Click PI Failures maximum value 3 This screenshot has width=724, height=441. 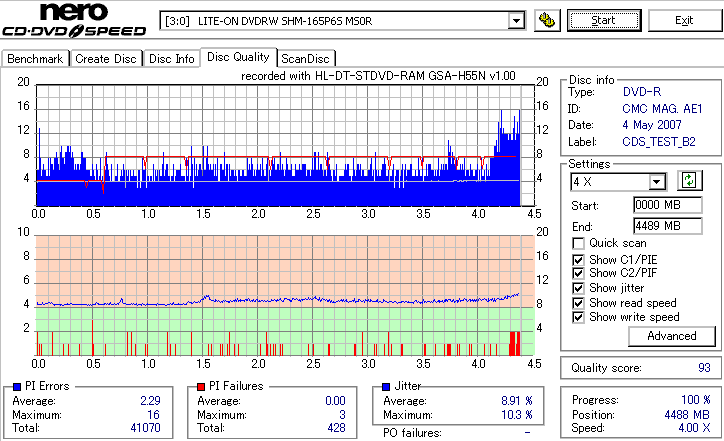click(x=342, y=415)
